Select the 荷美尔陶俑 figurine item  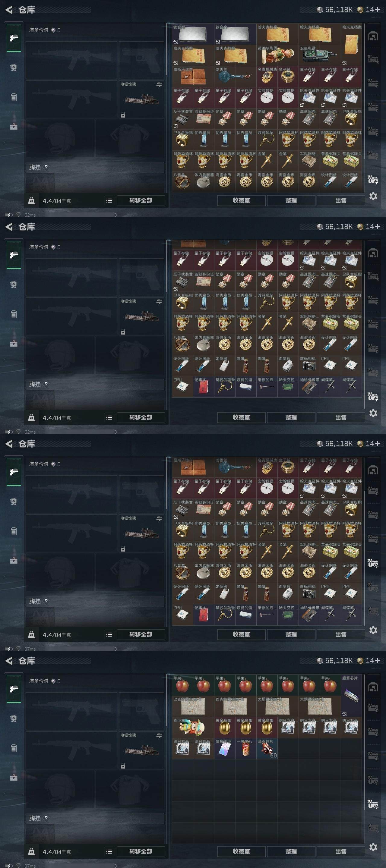277,55
